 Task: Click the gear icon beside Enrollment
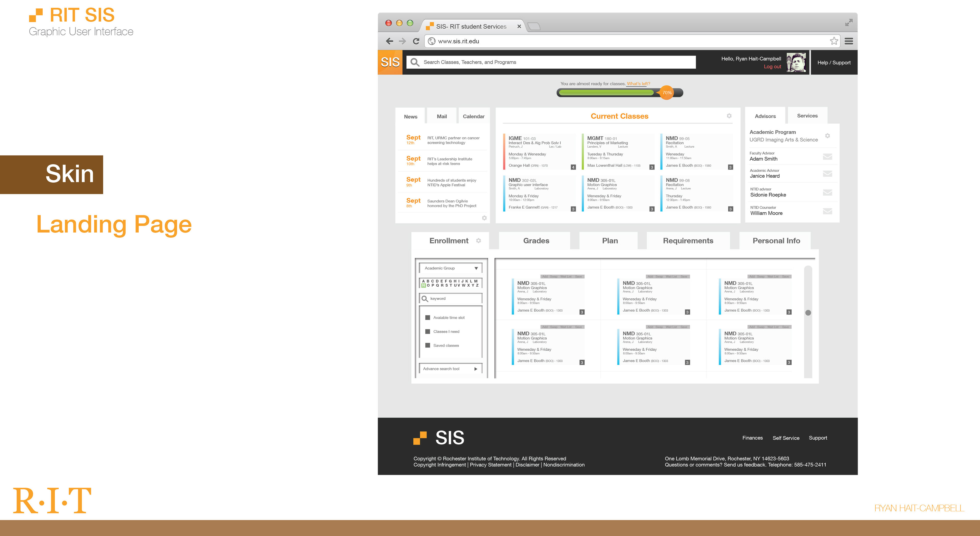coord(479,241)
